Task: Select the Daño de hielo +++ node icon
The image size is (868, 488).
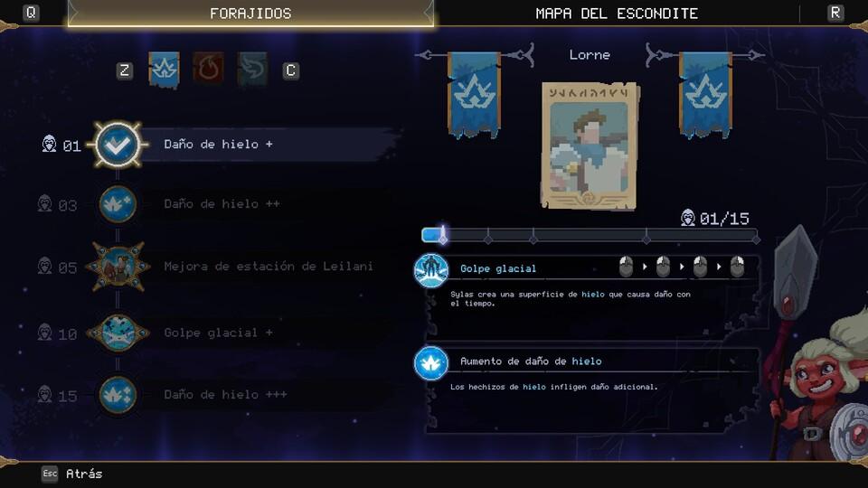Action: [118, 395]
